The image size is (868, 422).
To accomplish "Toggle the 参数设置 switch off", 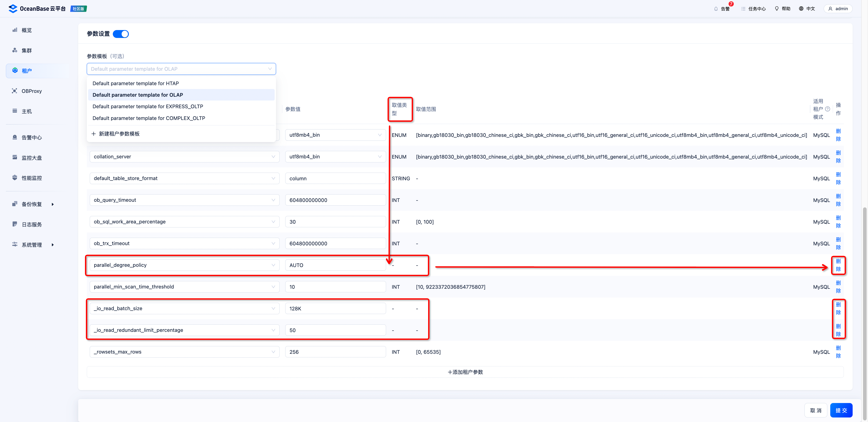I will [x=121, y=34].
